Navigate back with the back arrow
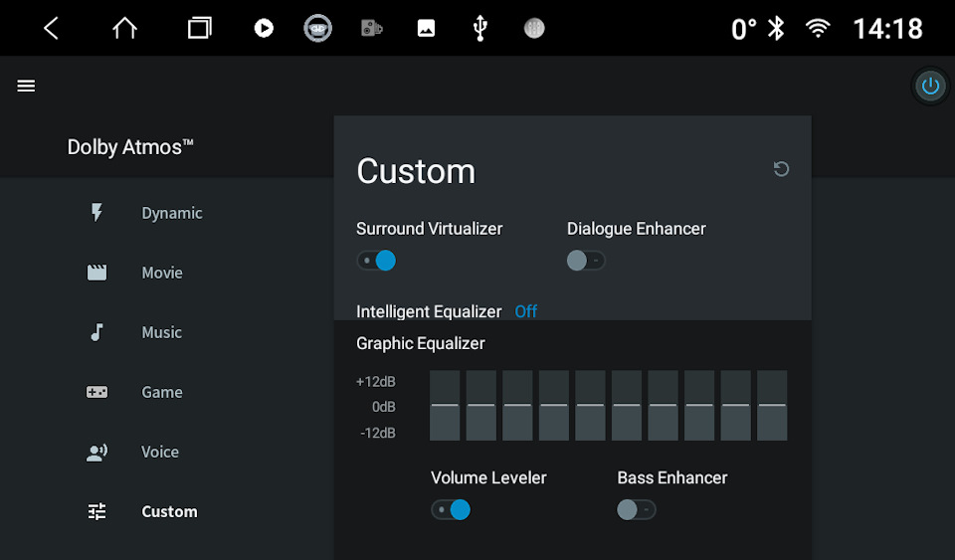Viewport: 955px width, 560px height. coord(51,28)
